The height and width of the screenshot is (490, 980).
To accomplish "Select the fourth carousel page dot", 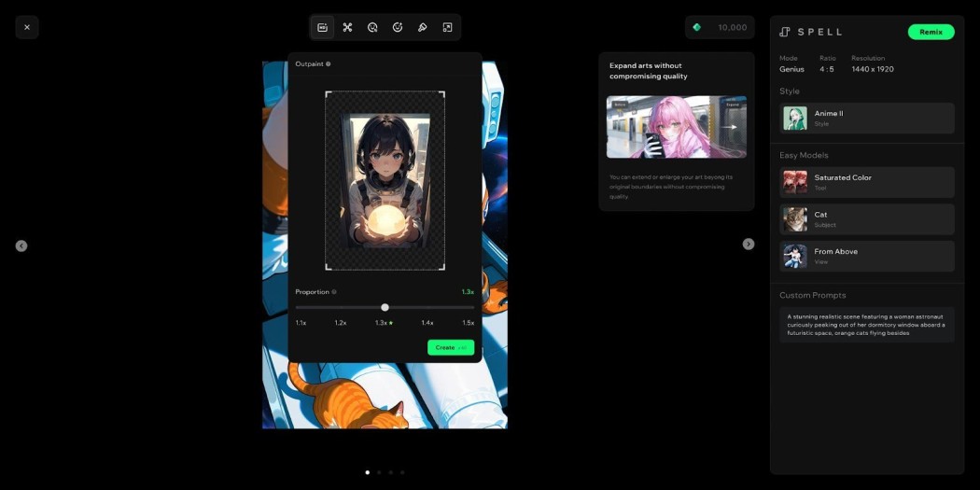I will (402, 472).
